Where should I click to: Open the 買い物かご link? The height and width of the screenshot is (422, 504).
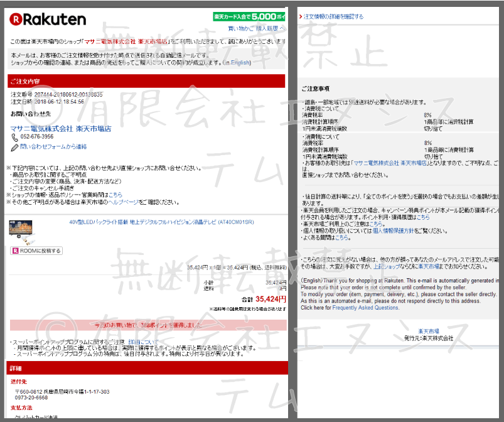pyautogui.click(x=241, y=29)
